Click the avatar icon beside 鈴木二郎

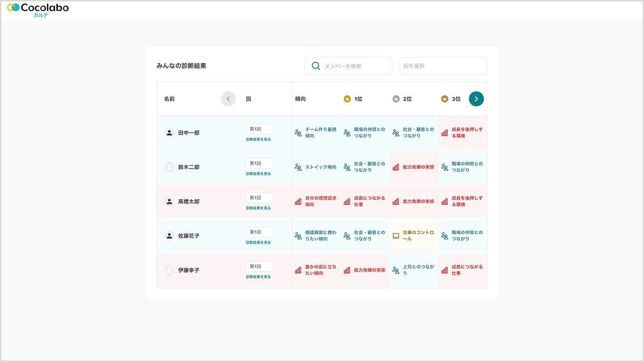169,167
